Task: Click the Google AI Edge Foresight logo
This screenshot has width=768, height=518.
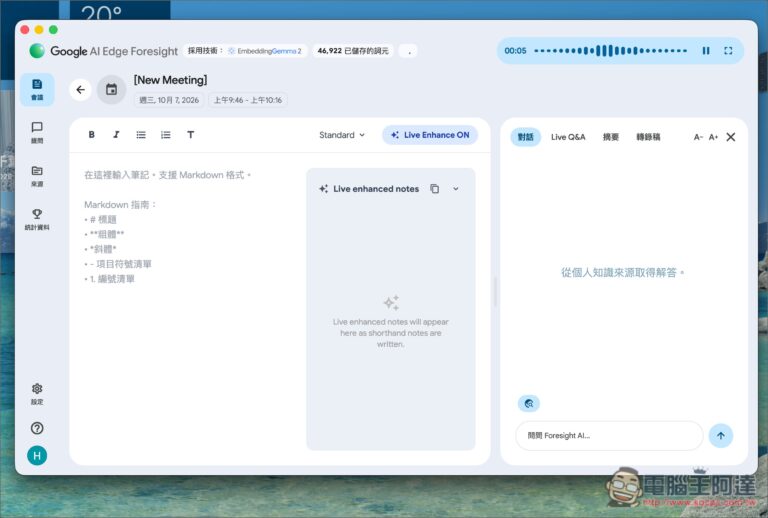Action: (x=103, y=51)
